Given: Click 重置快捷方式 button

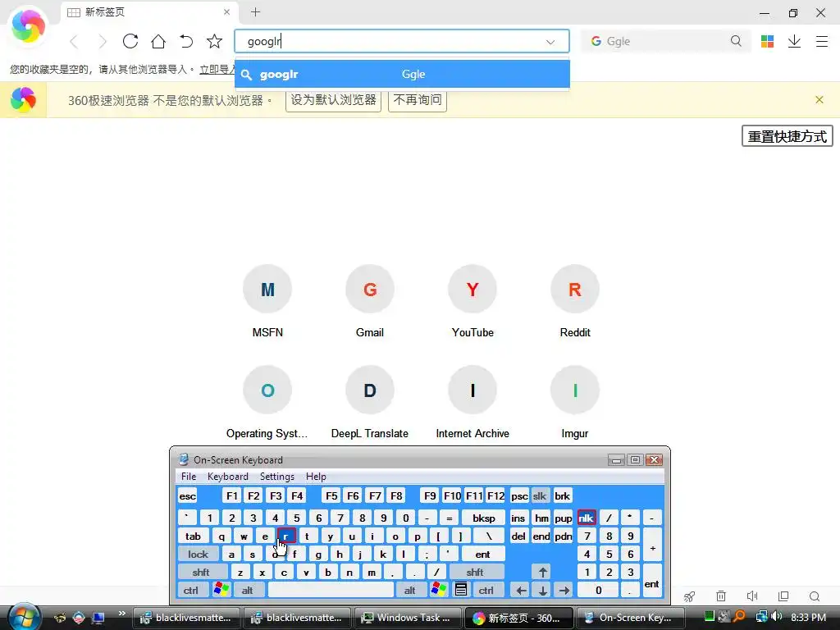Looking at the screenshot, I should 787,136.
